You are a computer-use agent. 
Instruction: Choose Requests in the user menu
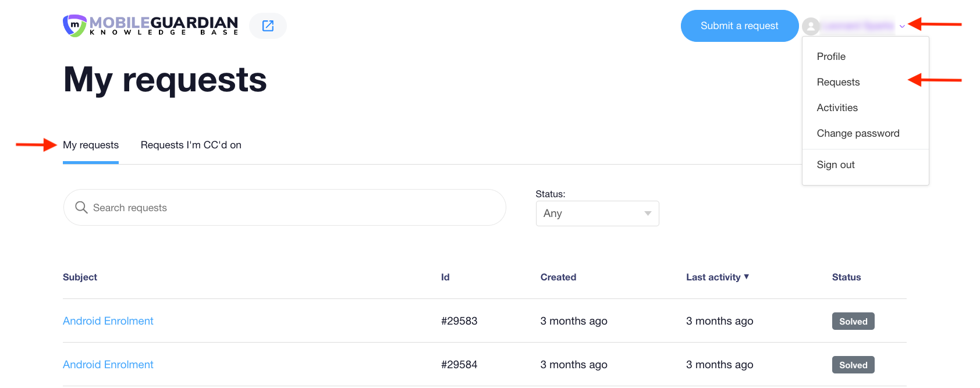point(838,82)
